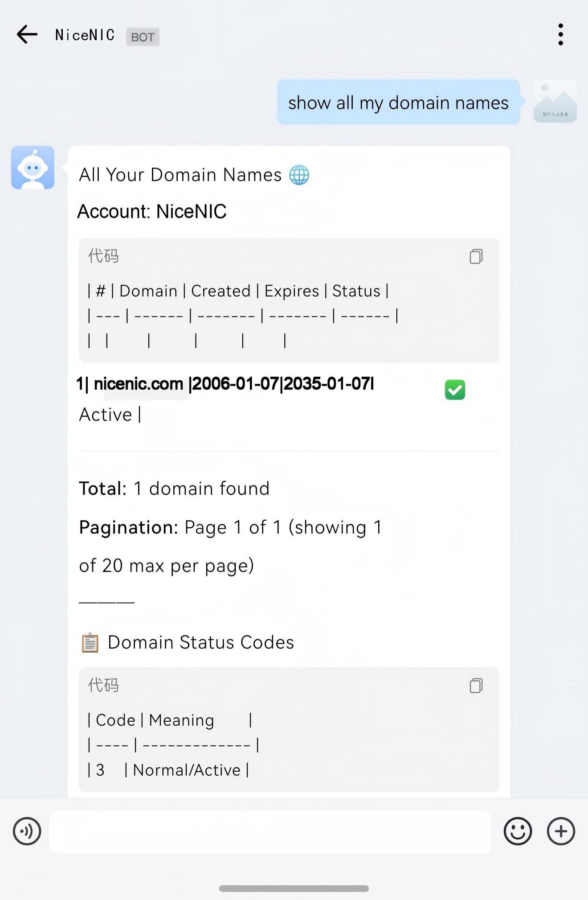
Task: Tap the 'Domain Status Codes' heading
Action: click(x=201, y=642)
